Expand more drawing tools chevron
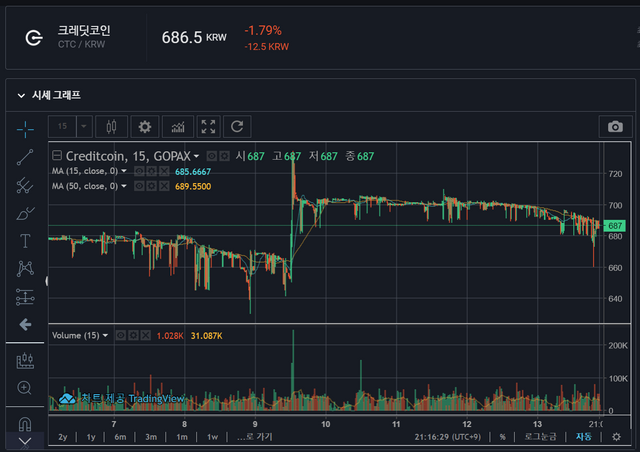This screenshot has width=640, height=452. [25, 442]
